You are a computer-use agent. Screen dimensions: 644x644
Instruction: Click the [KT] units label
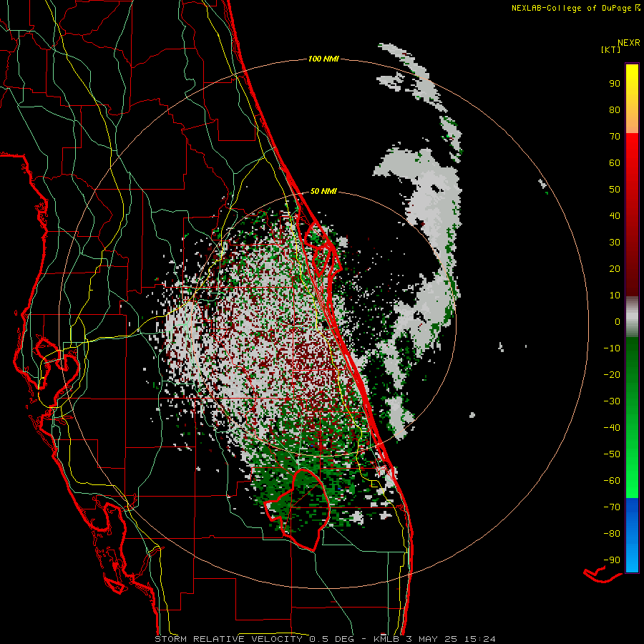pyautogui.click(x=611, y=49)
